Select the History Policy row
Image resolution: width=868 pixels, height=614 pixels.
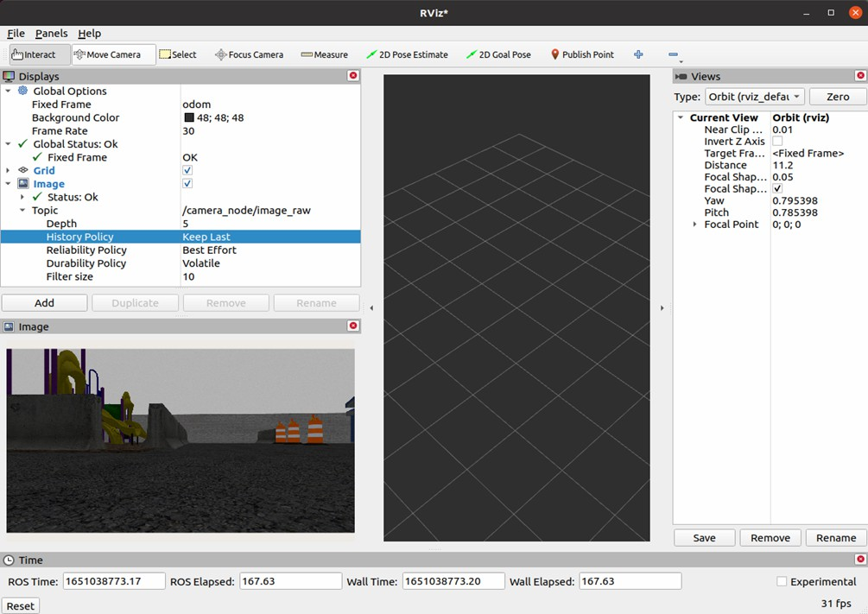(181, 237)
